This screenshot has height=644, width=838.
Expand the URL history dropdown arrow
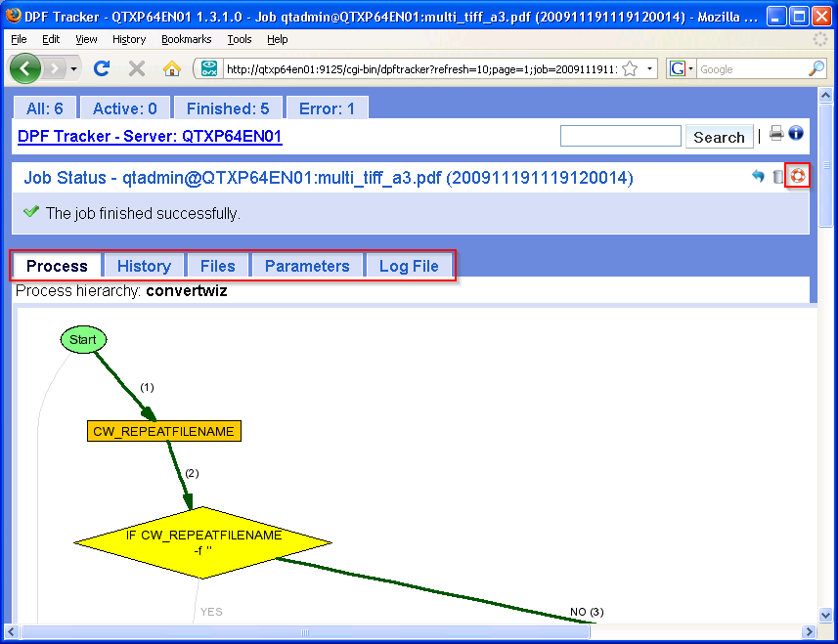tap(650, 69)
